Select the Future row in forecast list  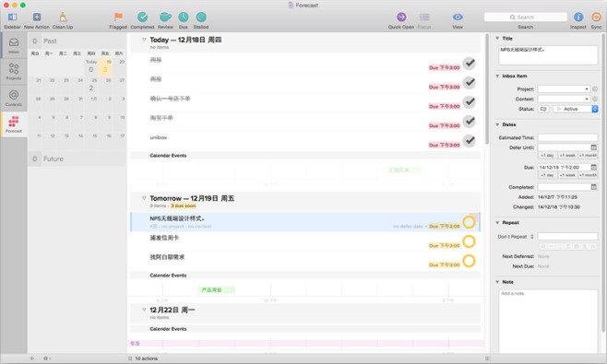(x=77, y=159)
